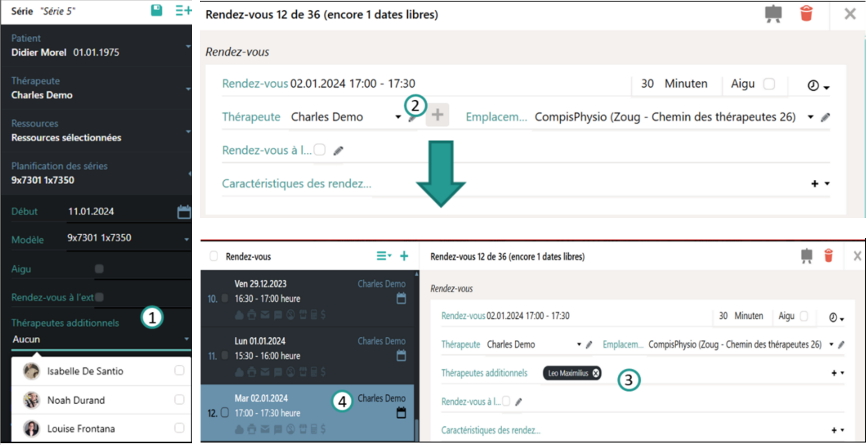Choose Louise Frontana from the therapist list

coord(81,429)
